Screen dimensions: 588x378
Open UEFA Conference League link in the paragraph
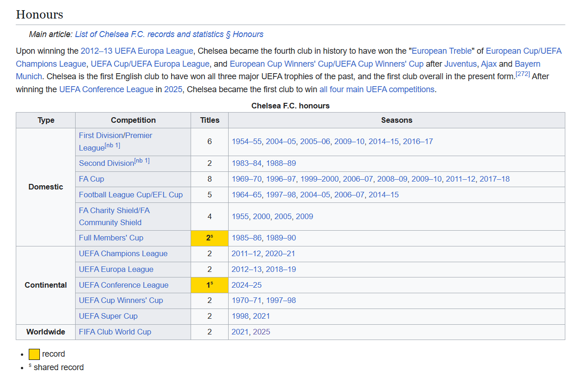tap(106, 89)
